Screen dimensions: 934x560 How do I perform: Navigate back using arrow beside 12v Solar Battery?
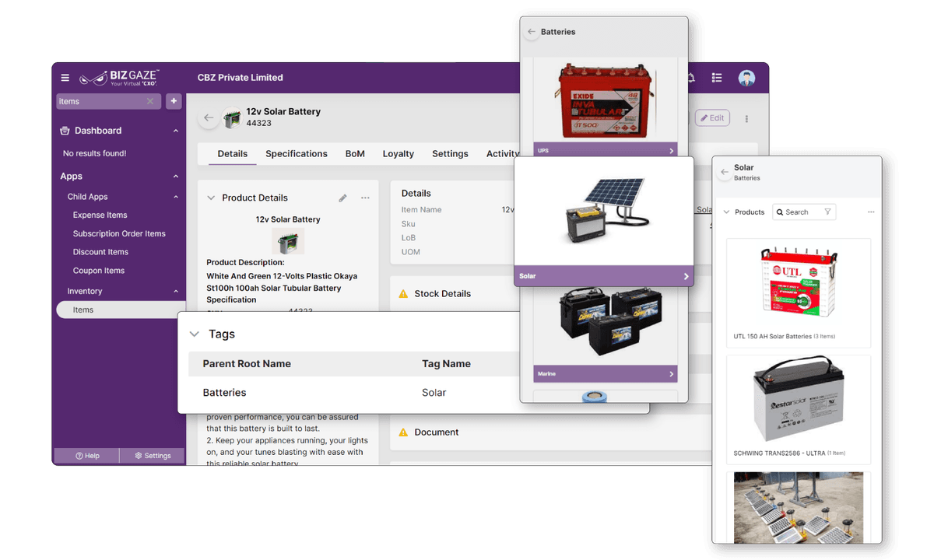click(x=209, y=117)
